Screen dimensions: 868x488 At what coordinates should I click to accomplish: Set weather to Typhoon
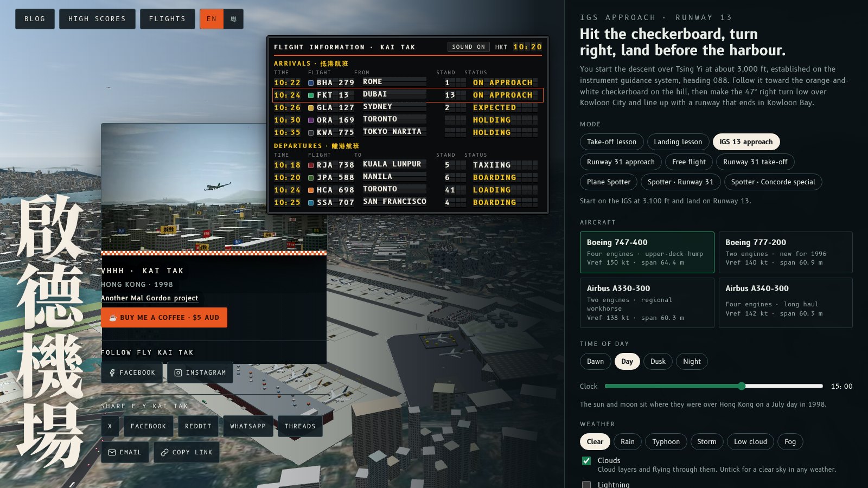tap(666, 442)
